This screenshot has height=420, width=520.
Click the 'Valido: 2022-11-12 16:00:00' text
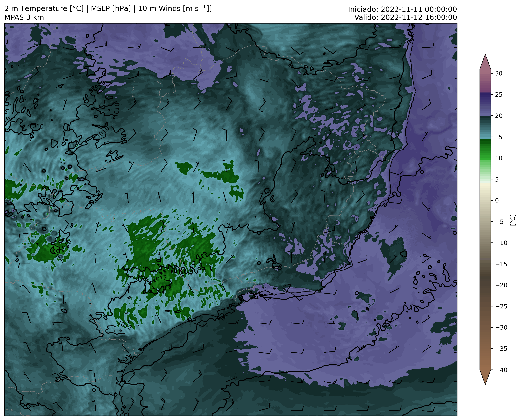405,17
